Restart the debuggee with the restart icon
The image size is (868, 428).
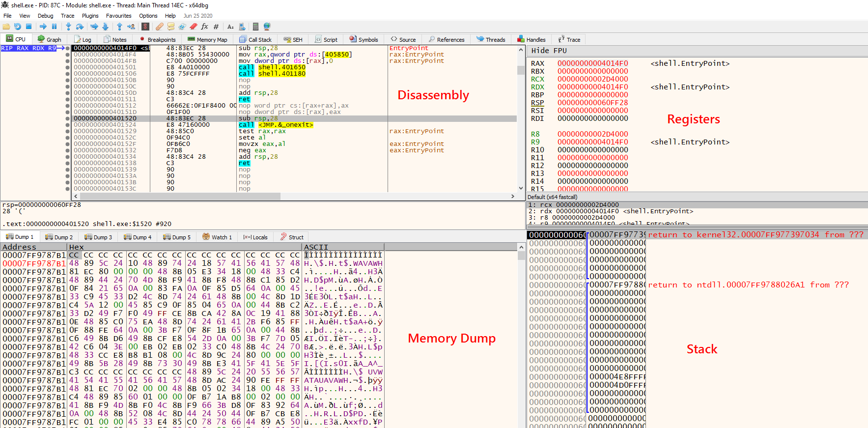(18, 27)
